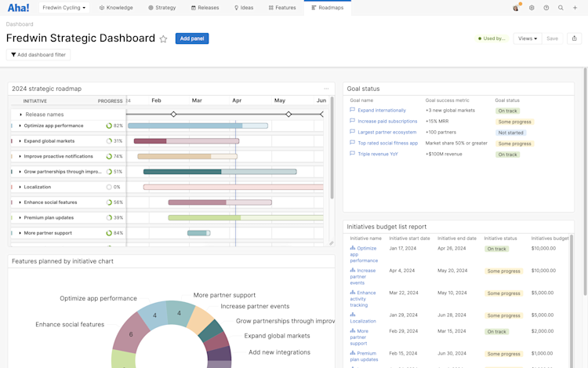The image size is (588, 368).
Task: Click the roadmap panel resize handle
Action: coord(331,243)
